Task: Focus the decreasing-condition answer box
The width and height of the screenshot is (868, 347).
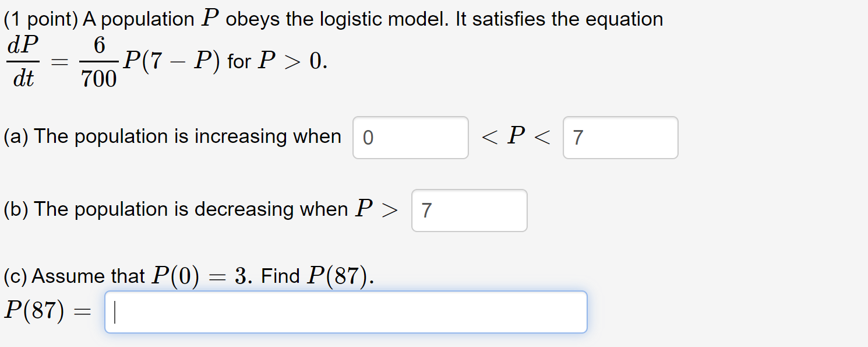Action: [x=468, y=211]
